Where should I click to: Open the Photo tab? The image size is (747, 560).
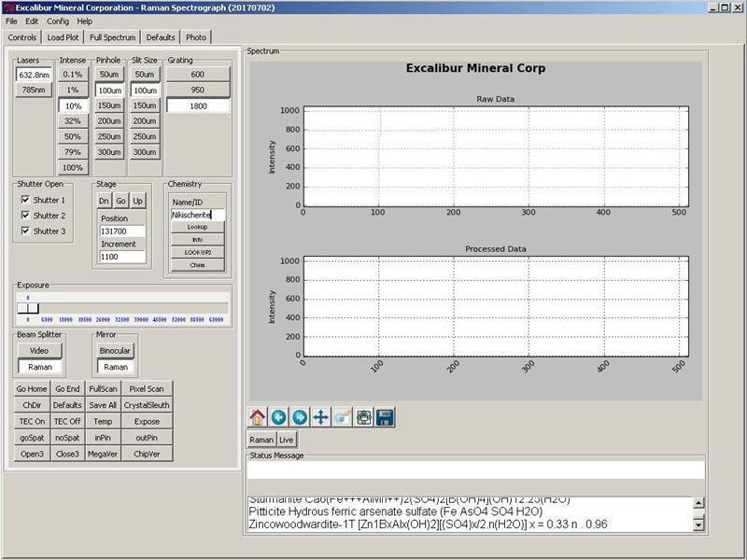click(196, 37)
